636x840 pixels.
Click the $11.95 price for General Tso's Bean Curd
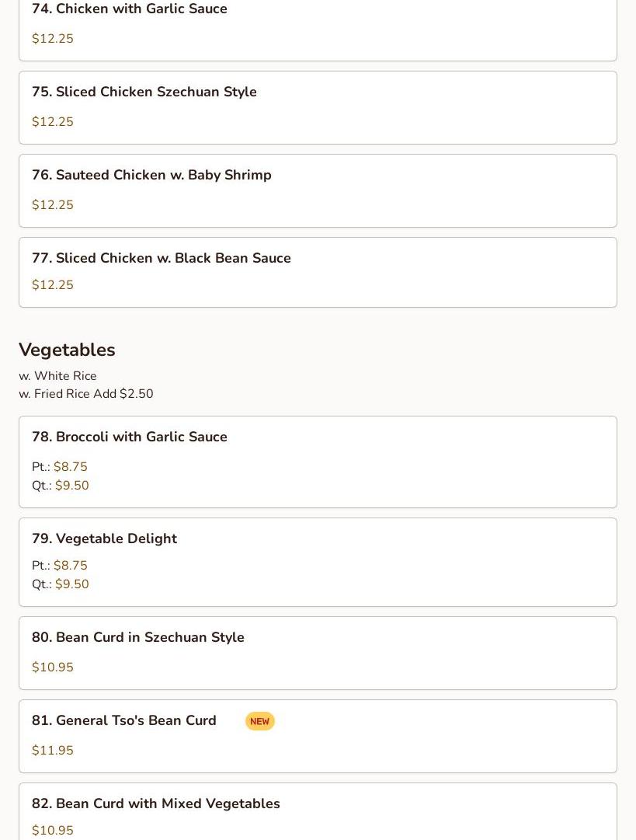[x=53, y=750]
